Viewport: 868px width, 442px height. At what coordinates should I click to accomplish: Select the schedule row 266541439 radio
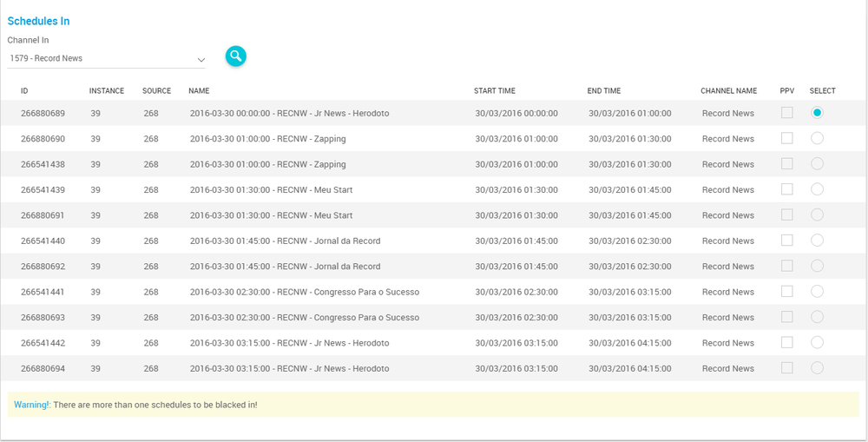(817, 189)
